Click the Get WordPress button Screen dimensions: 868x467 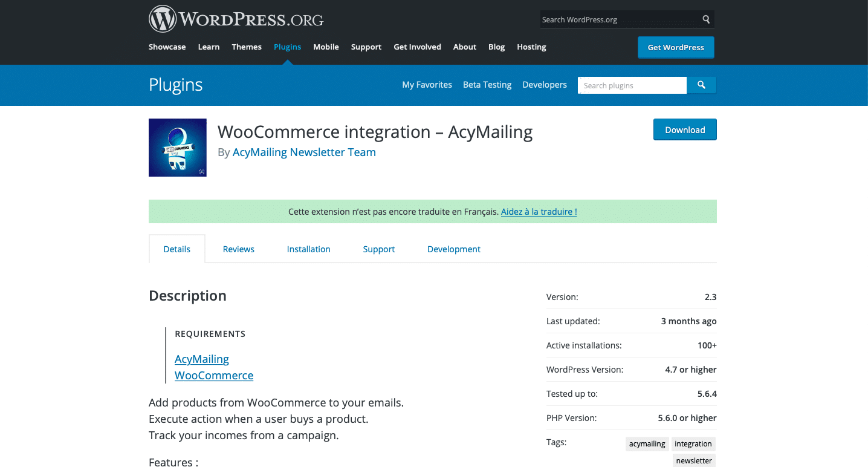click(676, 47)
